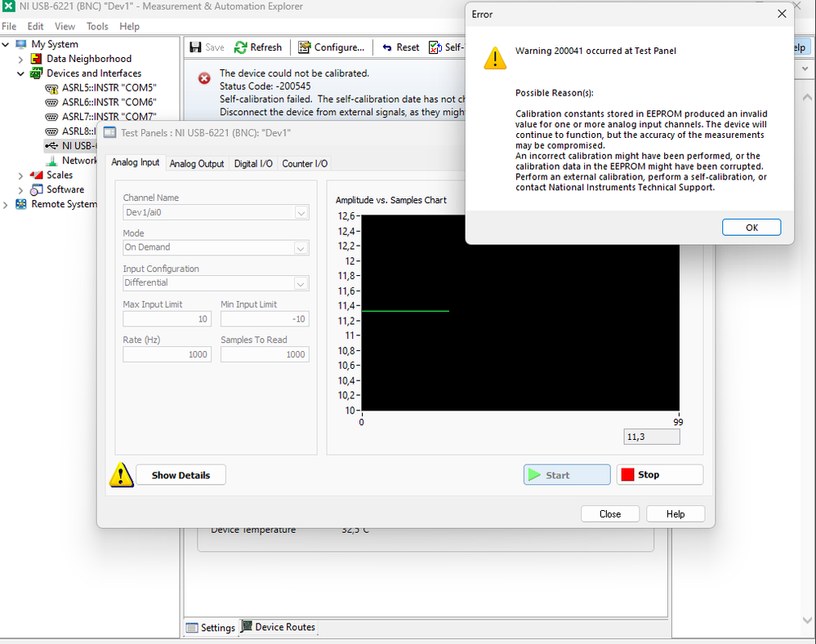Click the Amplitude vs. Samples chart area
The height and width of the screenshot is (644, 816).
click(519, 313)
